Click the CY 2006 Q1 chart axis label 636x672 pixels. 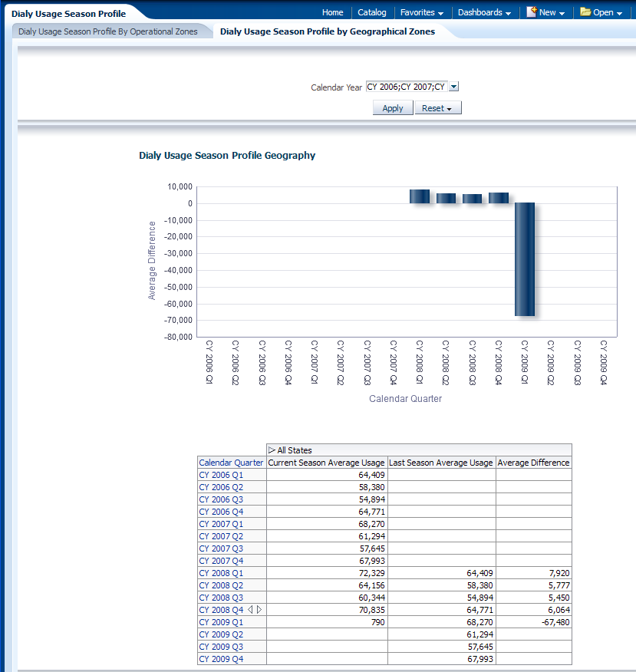(209, 362)
